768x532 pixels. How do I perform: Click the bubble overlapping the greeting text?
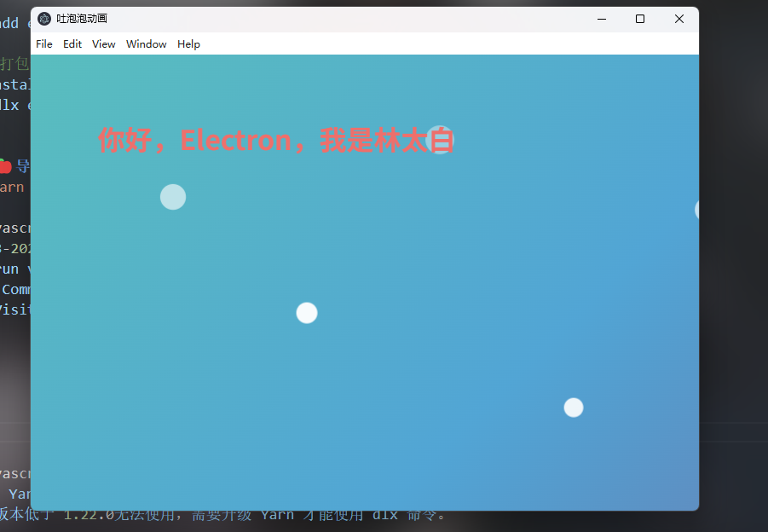click(440, 140)
